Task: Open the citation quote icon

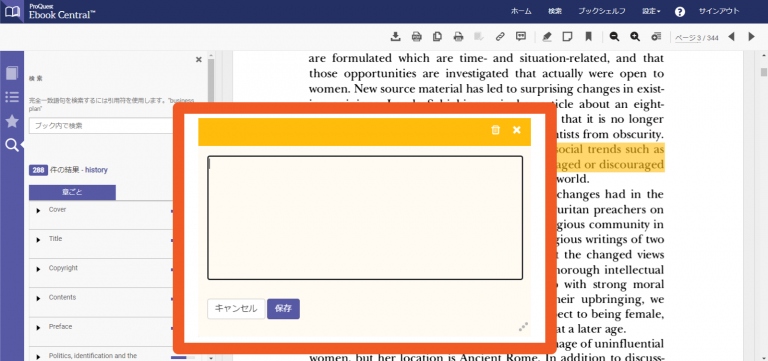Action: tap(521, 36)
